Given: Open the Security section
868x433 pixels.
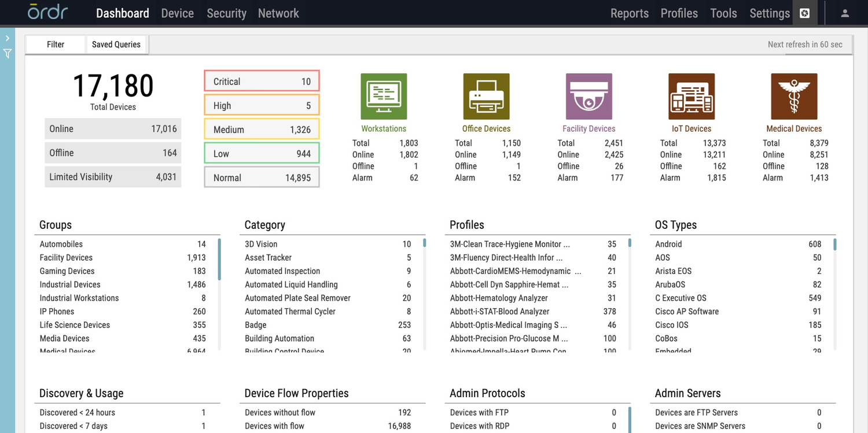Looking at the screenshot, I should point(226,12).
